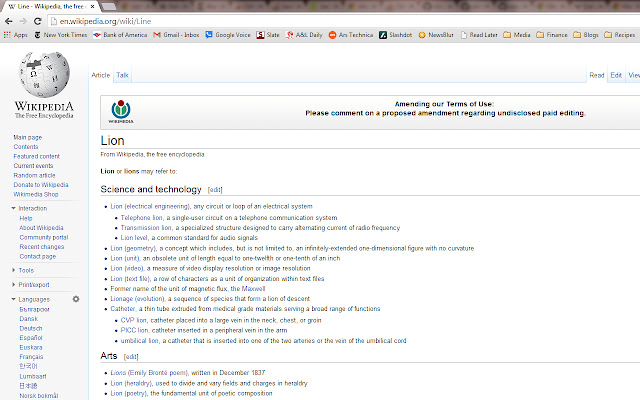Viewport: 640px width, 400px height.
Task: Open Community portal link
Action: click(x=44, y=237)
